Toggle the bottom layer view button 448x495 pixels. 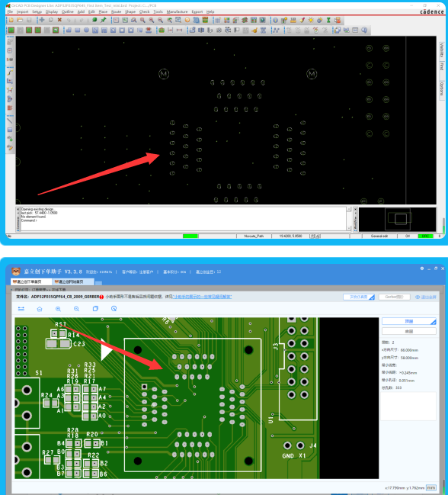409,331
